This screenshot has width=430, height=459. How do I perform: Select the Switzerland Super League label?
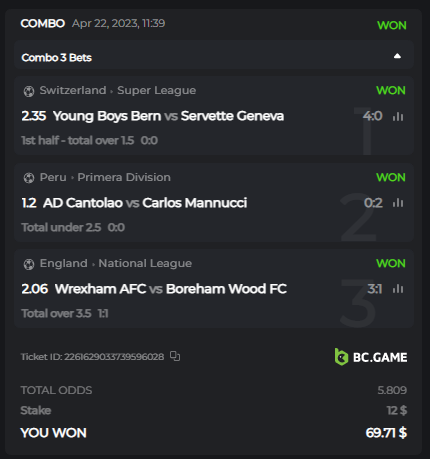pos(118,90)
